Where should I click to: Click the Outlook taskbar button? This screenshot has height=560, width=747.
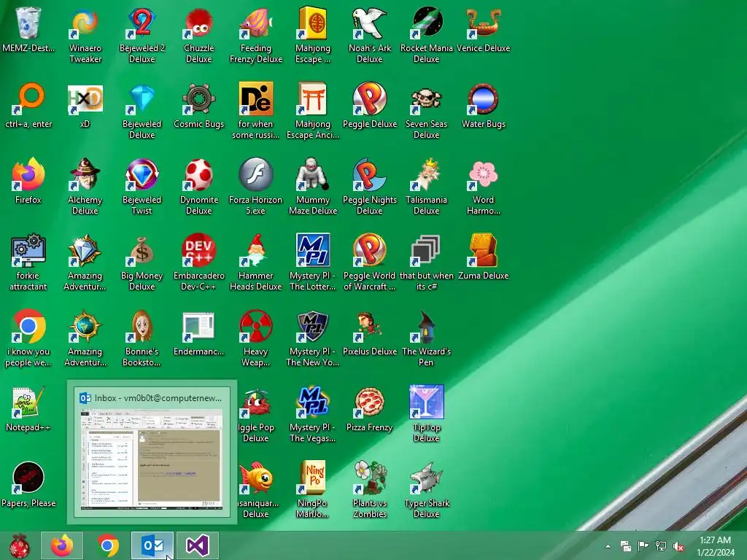(152, 545)
